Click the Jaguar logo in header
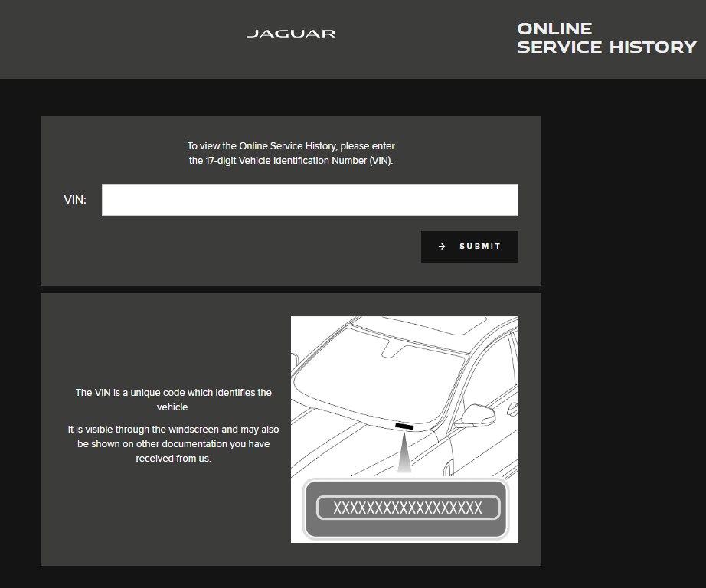 [291, 34]
